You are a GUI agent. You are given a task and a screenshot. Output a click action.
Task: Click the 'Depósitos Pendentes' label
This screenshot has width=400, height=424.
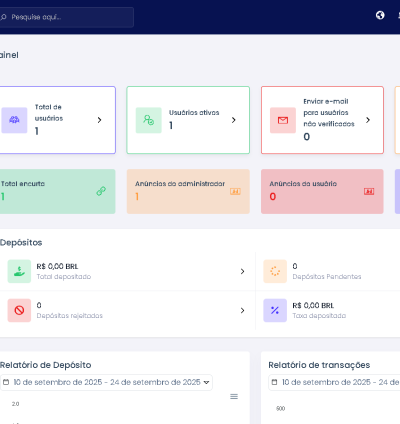tap(327, 277)
